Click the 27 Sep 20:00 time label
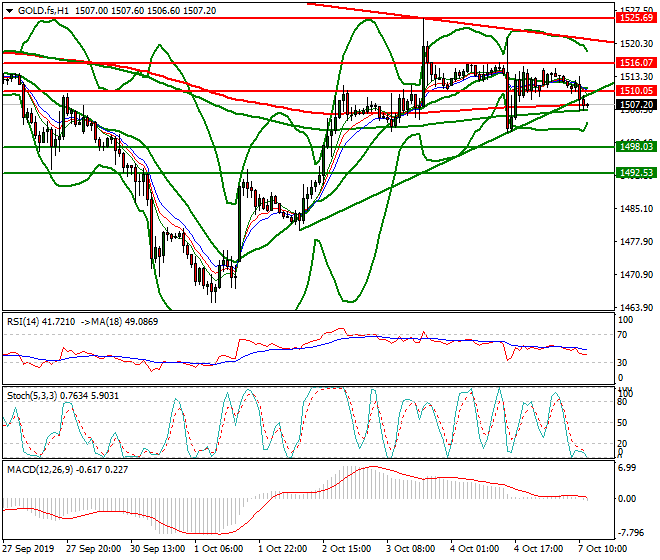 pos(93,549)
